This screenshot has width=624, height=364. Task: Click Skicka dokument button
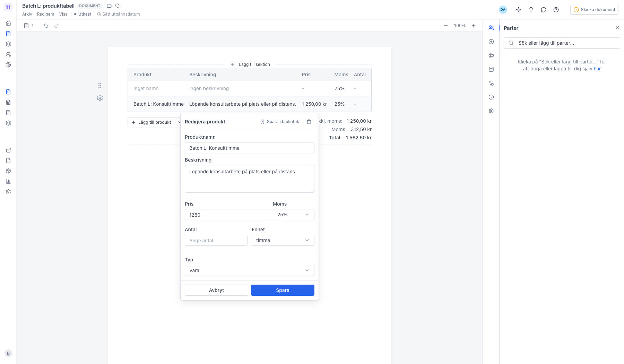pyautogui.click(x=594, y=10)
